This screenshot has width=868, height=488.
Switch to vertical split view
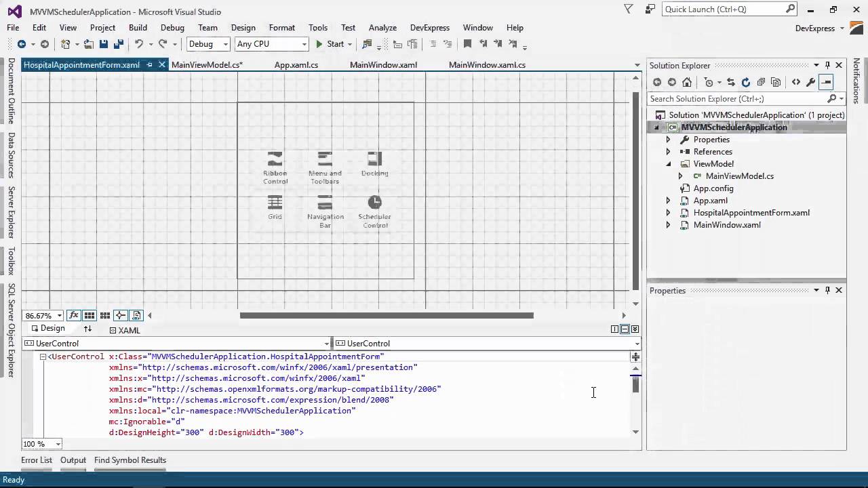(614, 329)
